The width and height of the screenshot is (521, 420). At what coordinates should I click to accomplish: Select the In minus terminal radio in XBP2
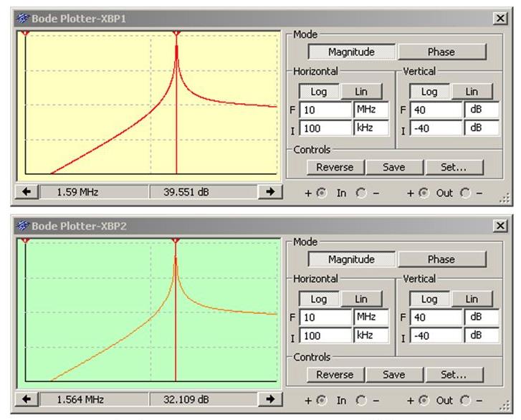[363, 401]
